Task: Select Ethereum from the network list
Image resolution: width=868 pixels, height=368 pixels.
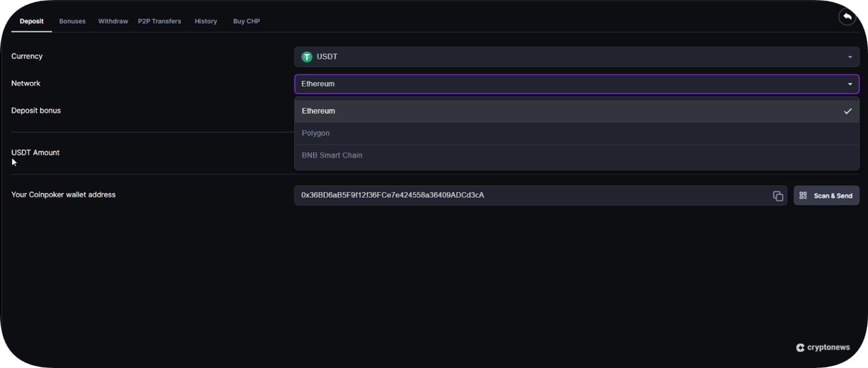Action: click(x=319, y=111)
